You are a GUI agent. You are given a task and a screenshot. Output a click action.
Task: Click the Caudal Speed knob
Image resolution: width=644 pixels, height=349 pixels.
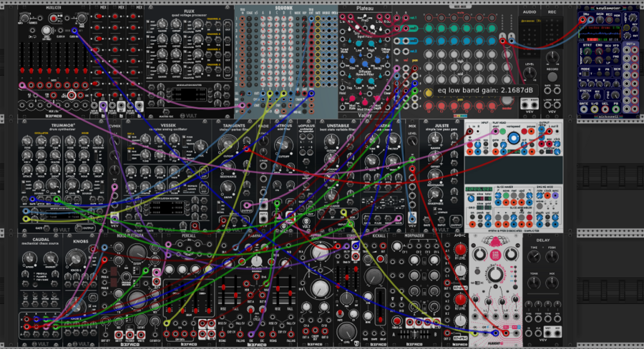29,258
